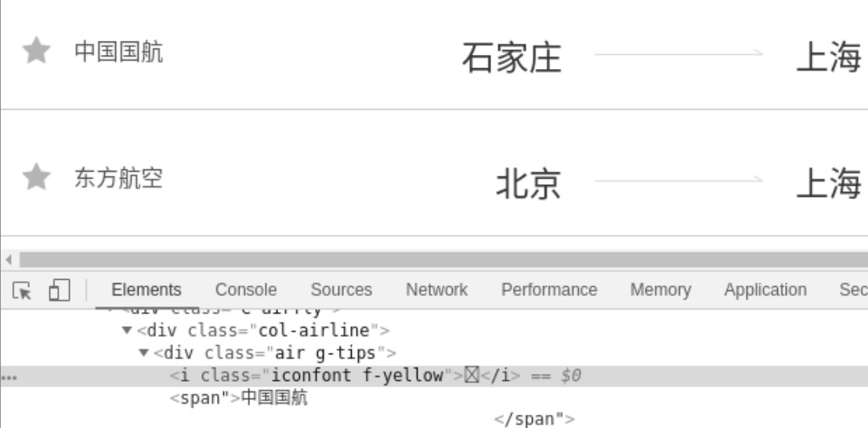The height and width of the screenshot is (428, 868).
Task: Click the 石家庄 departure city
Action: tap(512, 57)
